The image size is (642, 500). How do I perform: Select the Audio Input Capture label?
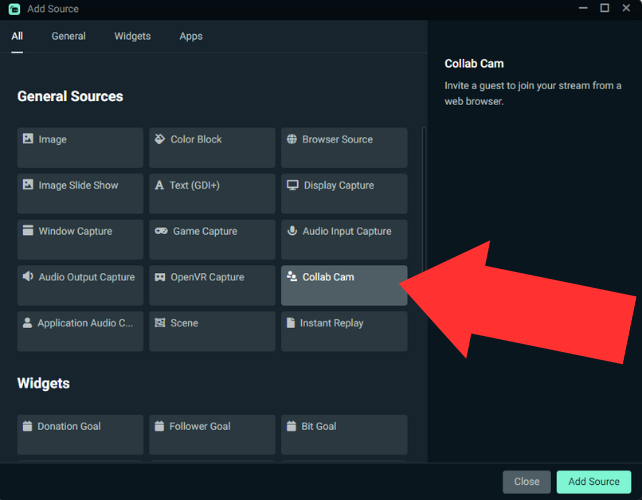point(347,231)
